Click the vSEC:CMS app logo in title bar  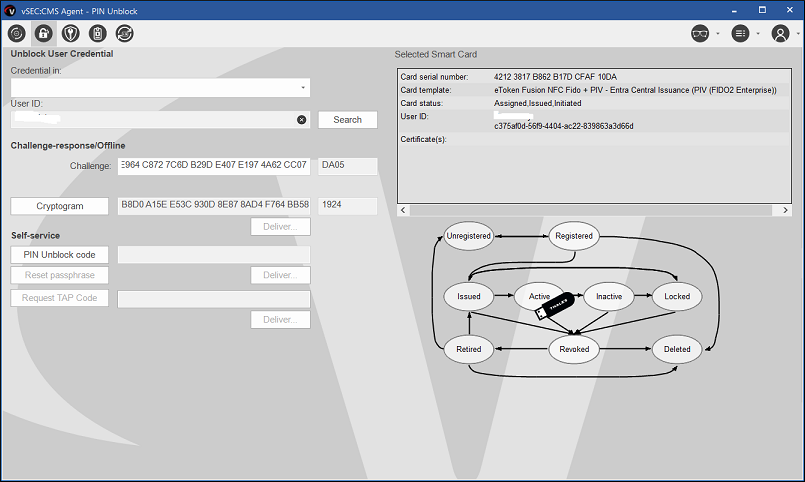(x=10, y=11)
